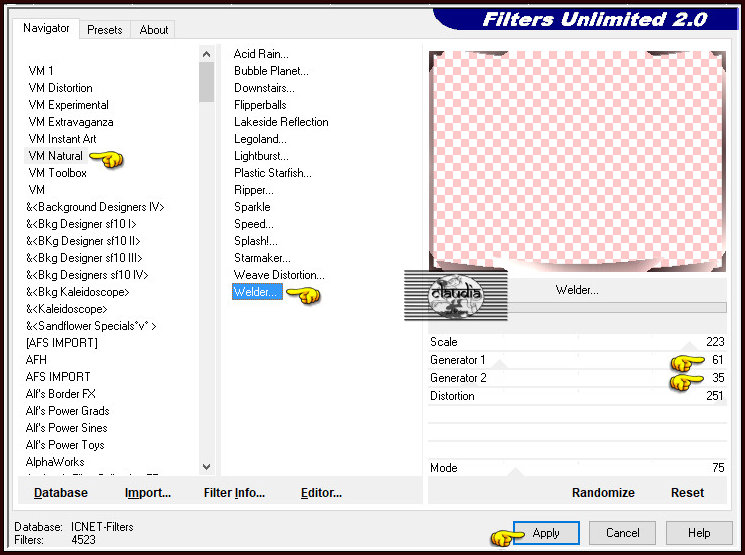Select &<Bkg Designer sf10 III> category

coord(84,258)
